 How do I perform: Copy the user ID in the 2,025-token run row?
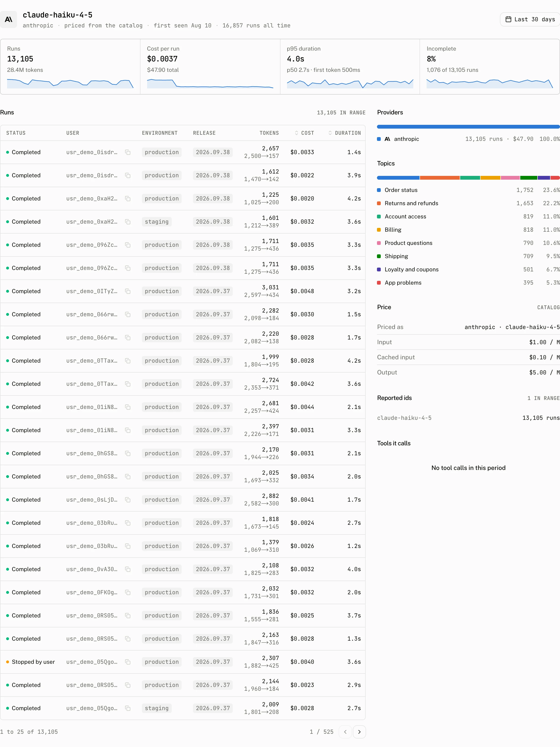[x=128, y=477]
